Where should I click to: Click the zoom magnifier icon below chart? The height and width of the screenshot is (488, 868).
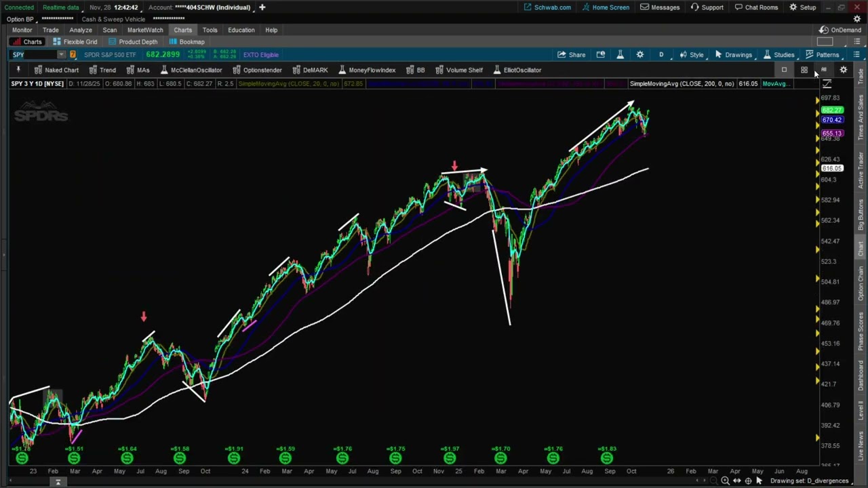tap(725, 481)
